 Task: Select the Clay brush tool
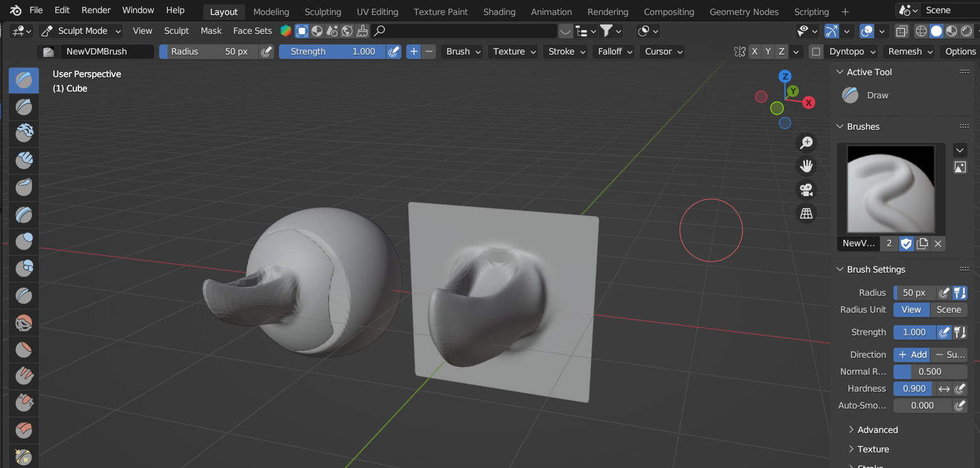[x=24, y=133]
